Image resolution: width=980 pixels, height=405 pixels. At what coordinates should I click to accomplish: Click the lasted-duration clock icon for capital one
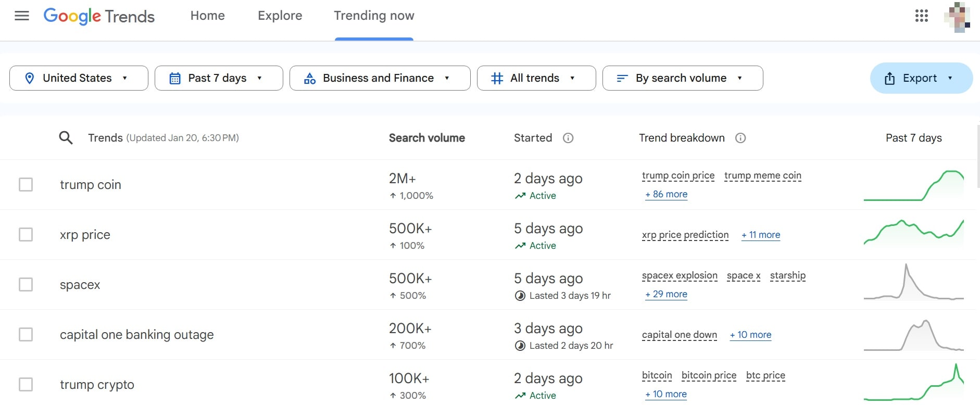tap(520, 346)
